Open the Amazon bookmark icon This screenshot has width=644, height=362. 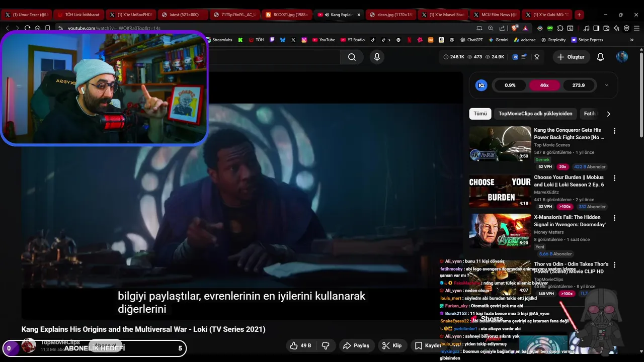441,40
